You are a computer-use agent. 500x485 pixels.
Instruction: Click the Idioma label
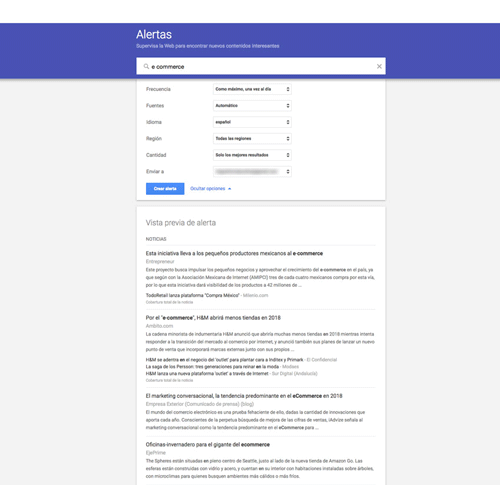(154, 122)
